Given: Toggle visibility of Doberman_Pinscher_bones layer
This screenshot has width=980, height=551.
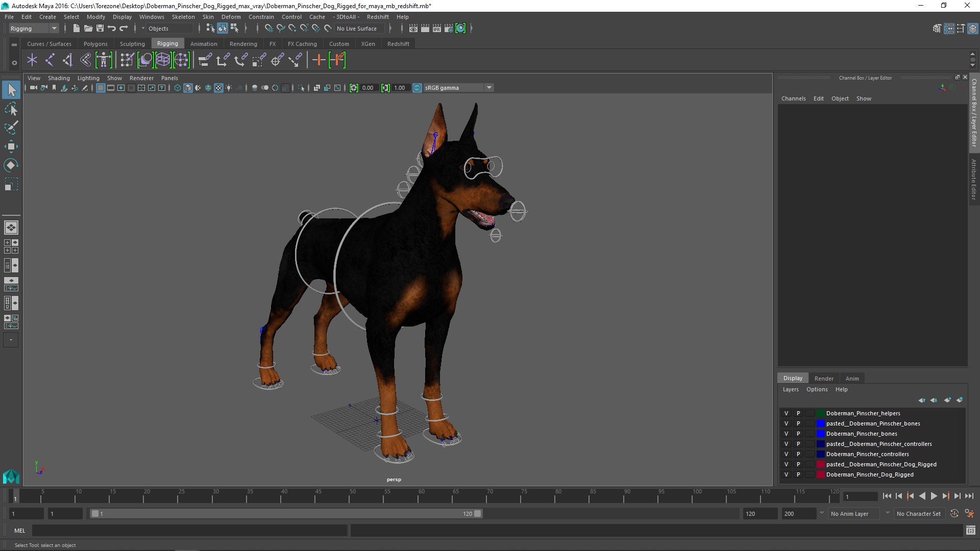Looking at the screenshot, I should (786, 434).
